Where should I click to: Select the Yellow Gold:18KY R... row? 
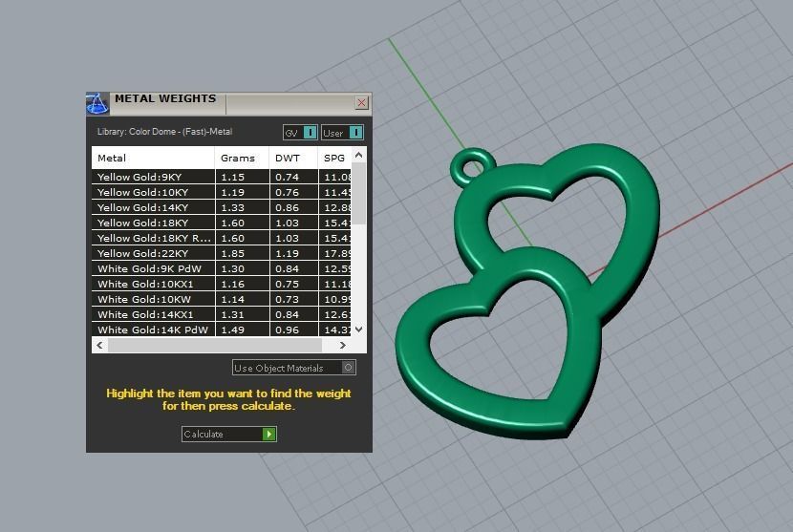(222, 238)
